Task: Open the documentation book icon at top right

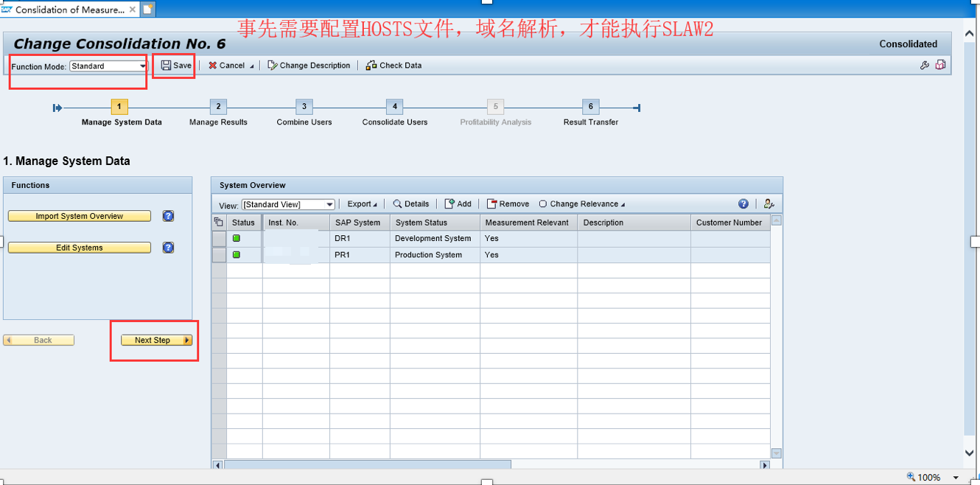Action: point(940,65)
